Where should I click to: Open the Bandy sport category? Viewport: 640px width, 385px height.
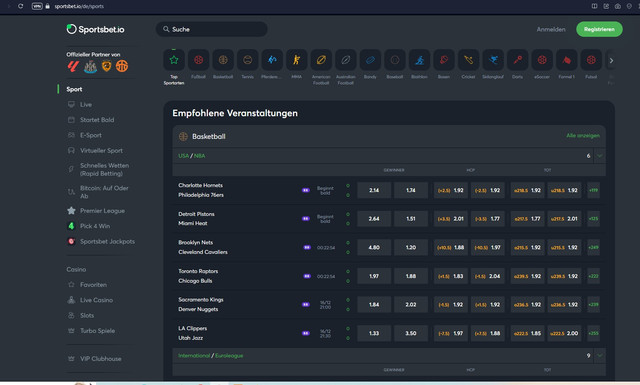370,60
